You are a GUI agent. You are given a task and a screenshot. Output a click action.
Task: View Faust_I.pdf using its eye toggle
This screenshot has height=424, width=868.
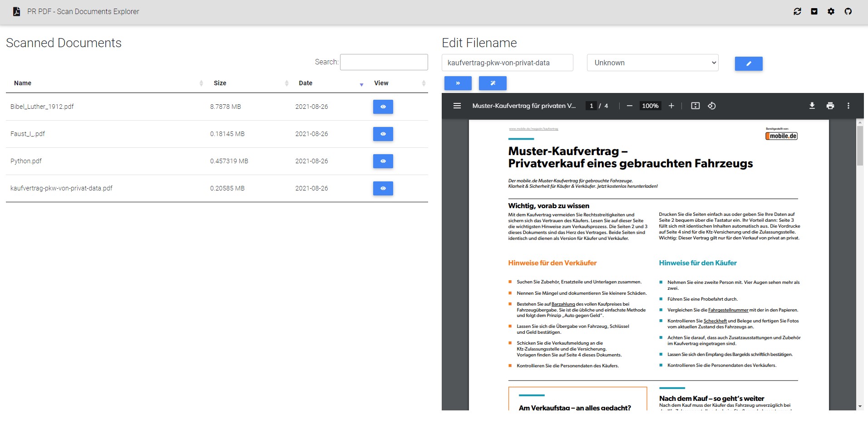click(383, 134)
